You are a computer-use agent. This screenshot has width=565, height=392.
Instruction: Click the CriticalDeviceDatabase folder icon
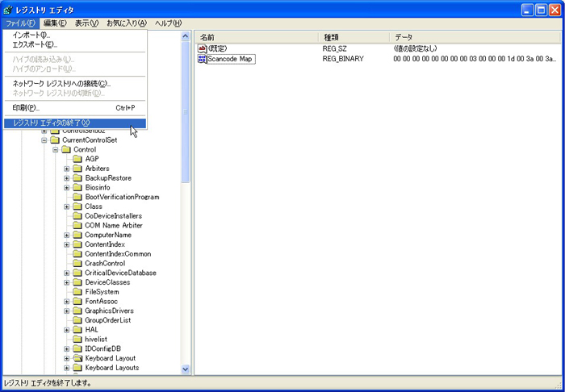(77, 273)
